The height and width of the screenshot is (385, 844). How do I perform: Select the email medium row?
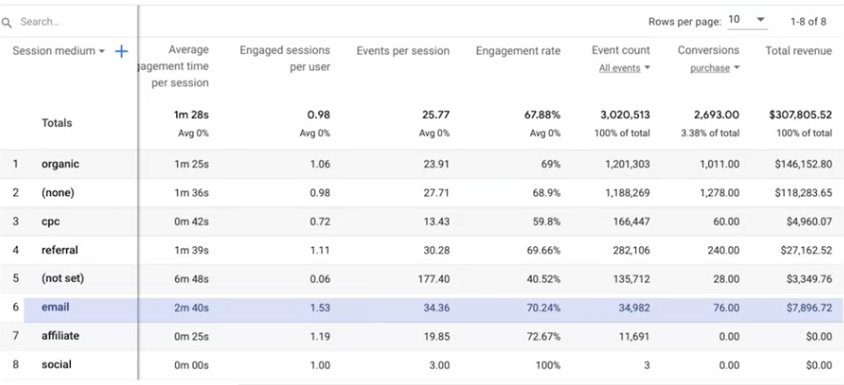pyautogui.click(x=422, y=308)
